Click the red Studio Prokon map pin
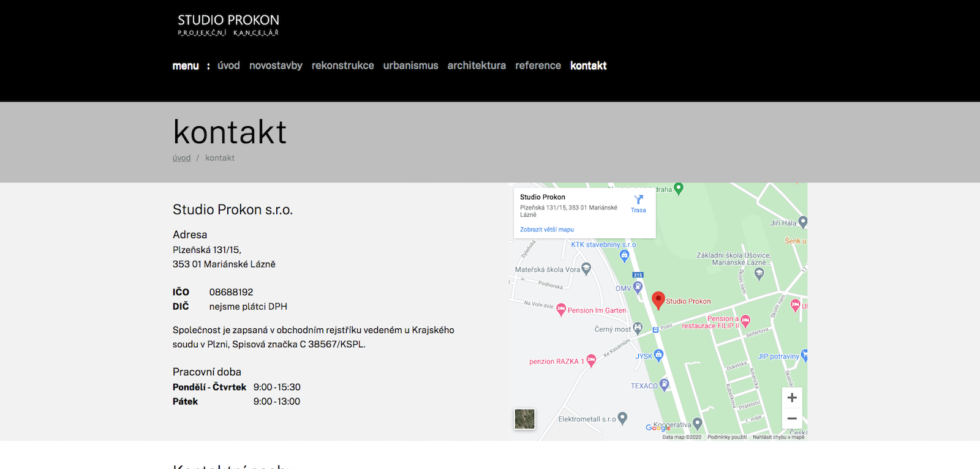The image size is (980, 469). click(x=658, y=300)
